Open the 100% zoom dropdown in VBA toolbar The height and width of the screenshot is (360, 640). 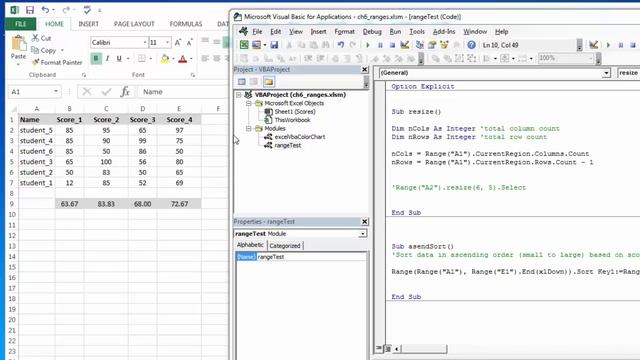point(590,58)
